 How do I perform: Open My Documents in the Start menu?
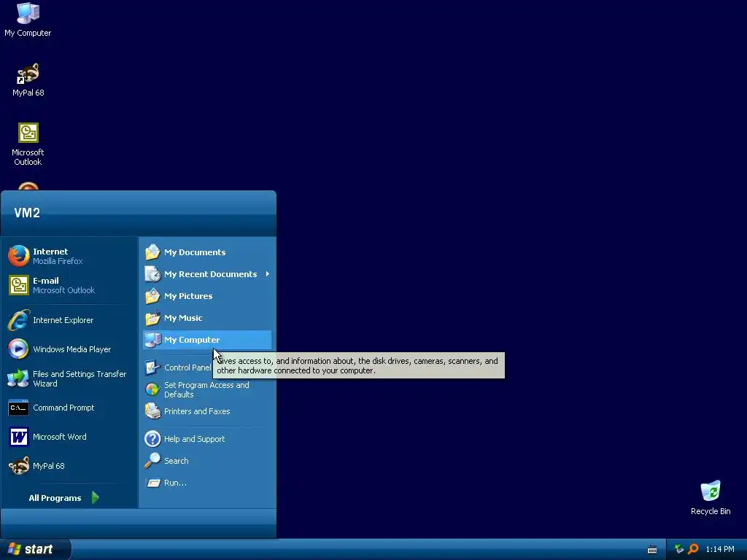coord(207,252)
